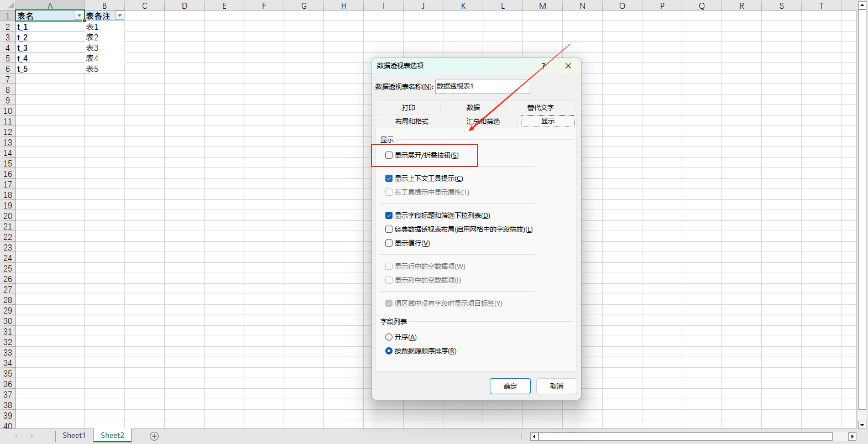
Task: Click vertical scrollbar down arrow
Action: tap(862, 425)
